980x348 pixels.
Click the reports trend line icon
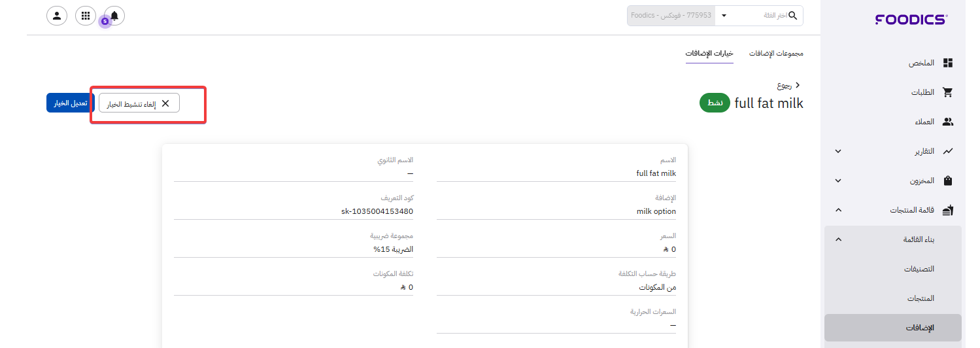tap(947, 151)
